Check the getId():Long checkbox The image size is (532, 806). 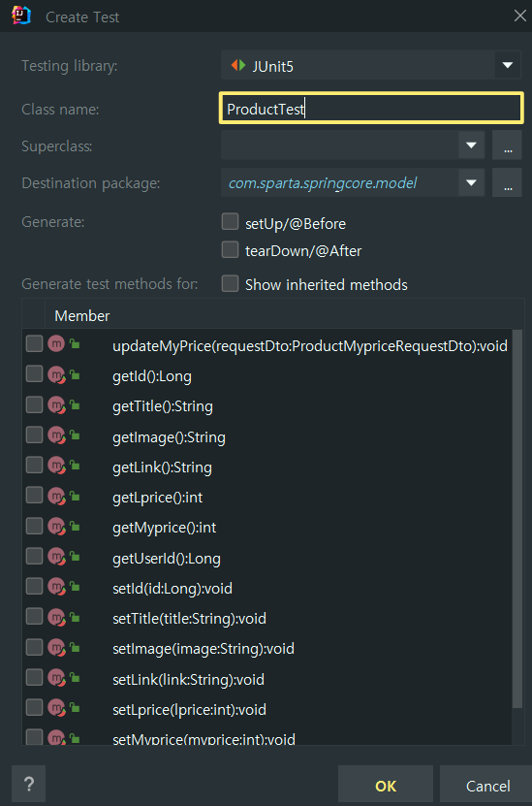[x=35, y=374]
